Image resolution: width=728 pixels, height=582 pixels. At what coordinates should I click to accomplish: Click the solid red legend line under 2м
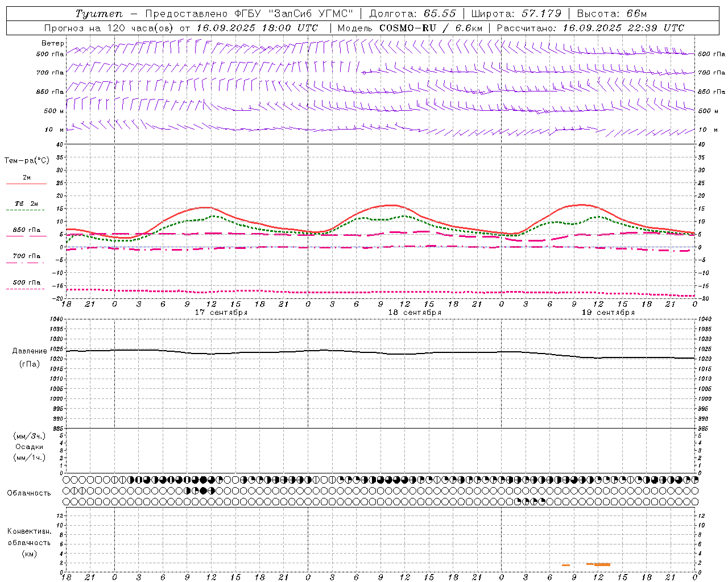coord(26,184)
